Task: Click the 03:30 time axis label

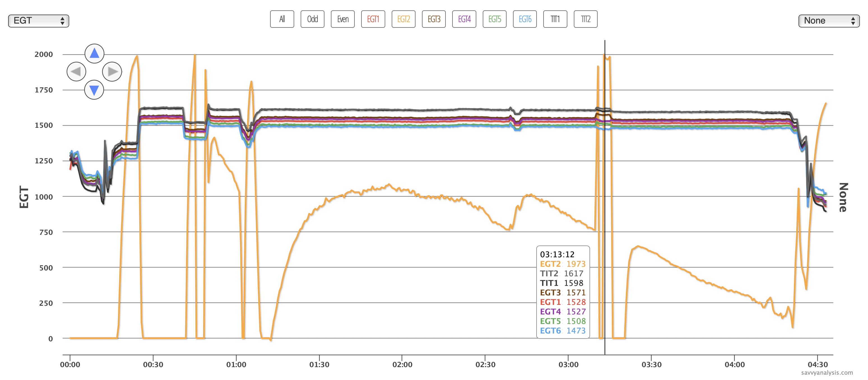Action: 651,365
